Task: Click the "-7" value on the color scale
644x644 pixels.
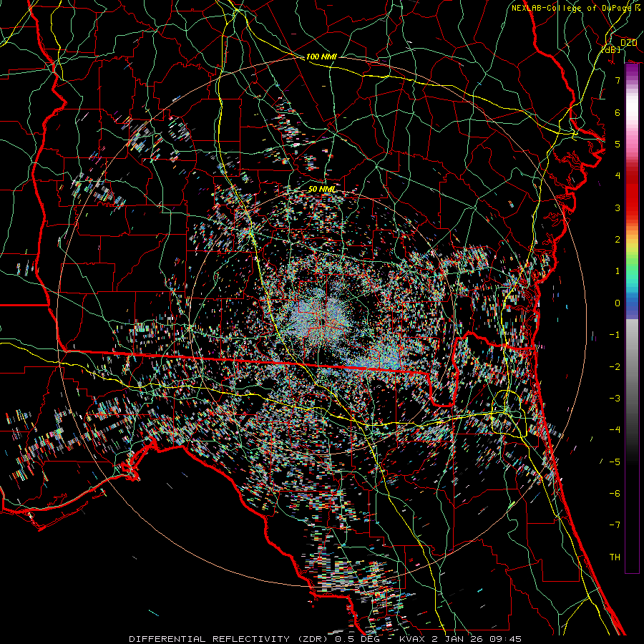Action: pyautogui.click(x=615, y=525)
